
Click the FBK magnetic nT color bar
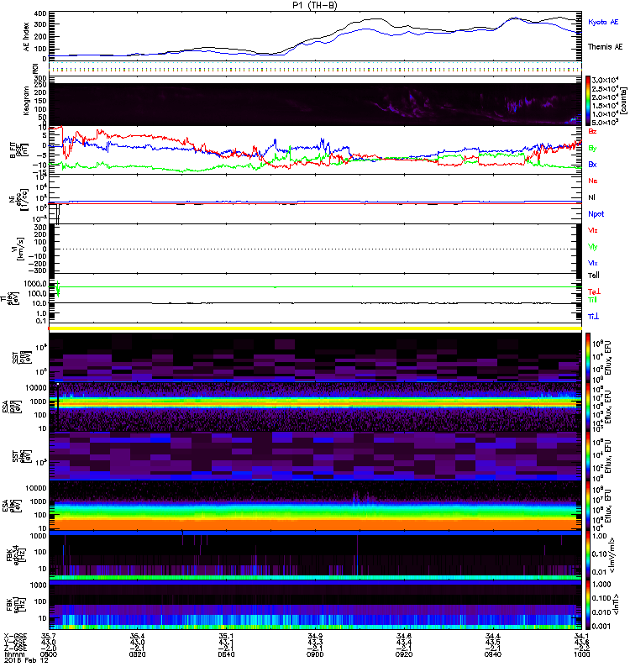click(588, 605)
